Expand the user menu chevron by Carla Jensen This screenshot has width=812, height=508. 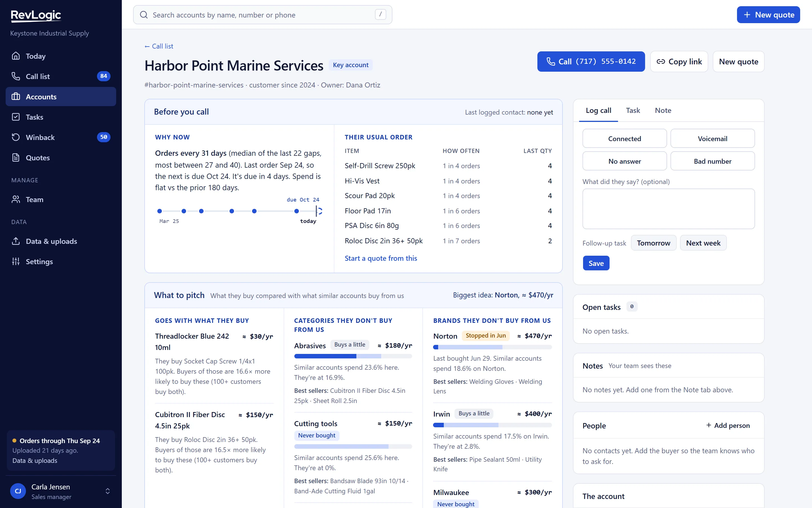108,491
